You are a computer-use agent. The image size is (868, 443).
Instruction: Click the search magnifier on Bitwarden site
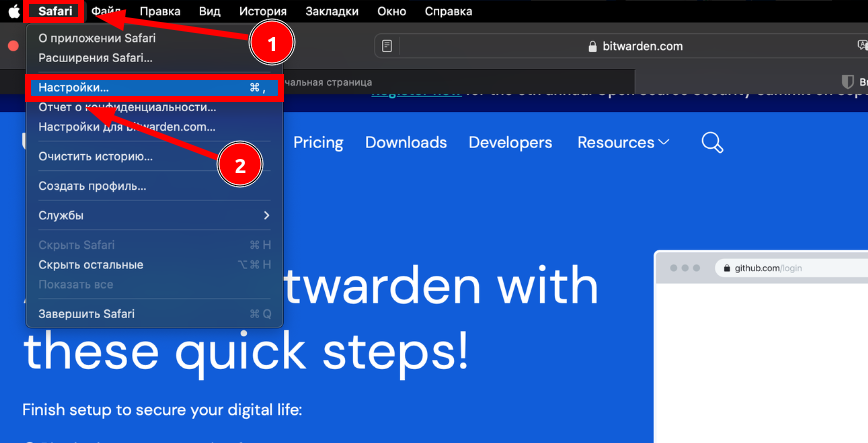(x=712, y=142)
